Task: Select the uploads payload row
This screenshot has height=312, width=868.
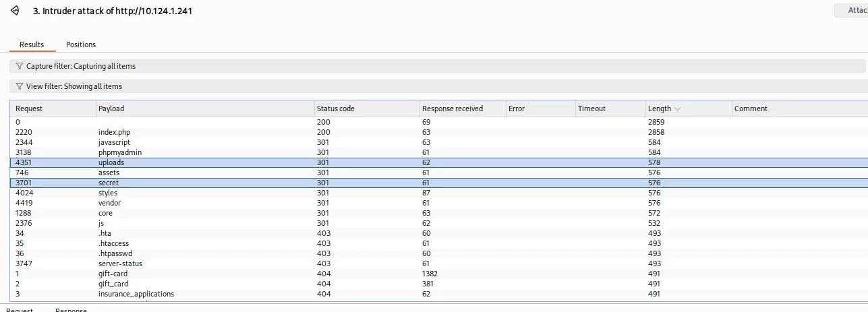Action: pos(111,162)
